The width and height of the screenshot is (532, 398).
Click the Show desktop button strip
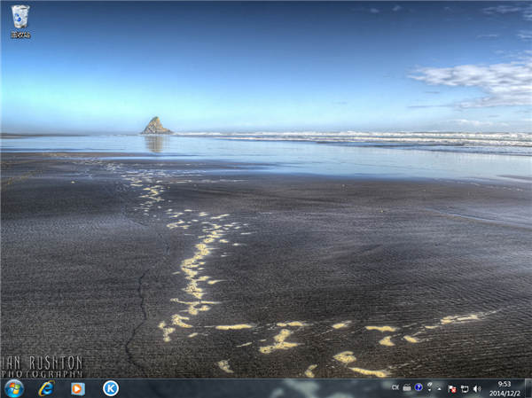click(528, 388)
